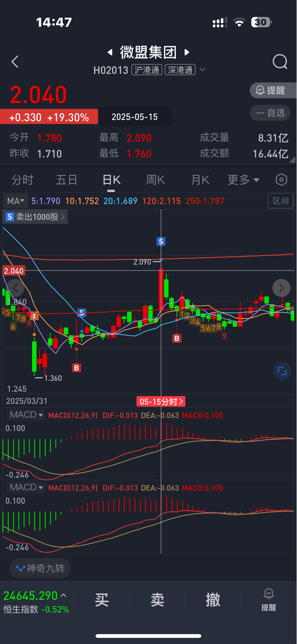Go to next stock via right triangle

(x=187, y=52)
